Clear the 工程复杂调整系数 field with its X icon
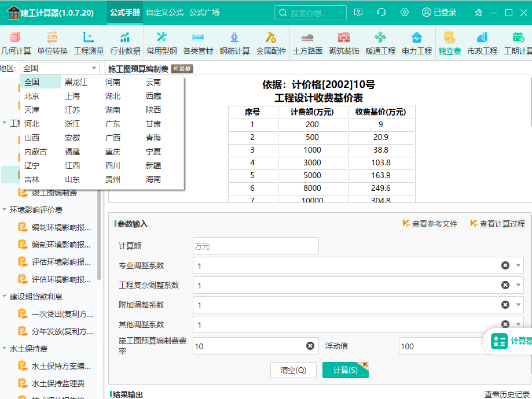 (x=505, y=285)
